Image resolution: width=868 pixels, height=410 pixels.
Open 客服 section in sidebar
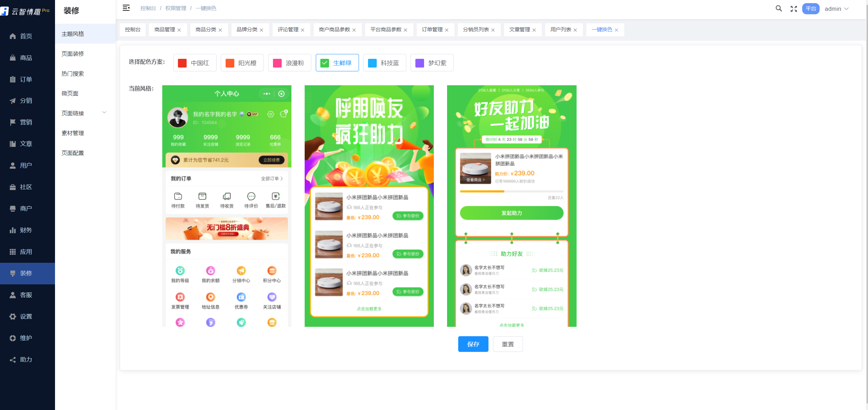[x=26, y=295]
